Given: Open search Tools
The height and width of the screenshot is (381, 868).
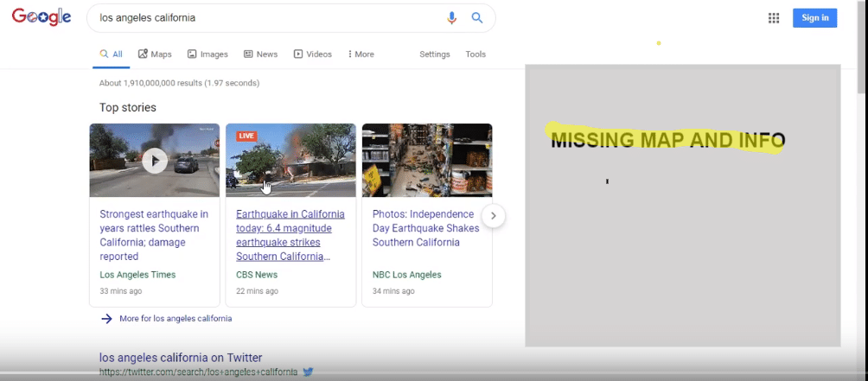Looking at the screenshot, I should click(475, 54).
